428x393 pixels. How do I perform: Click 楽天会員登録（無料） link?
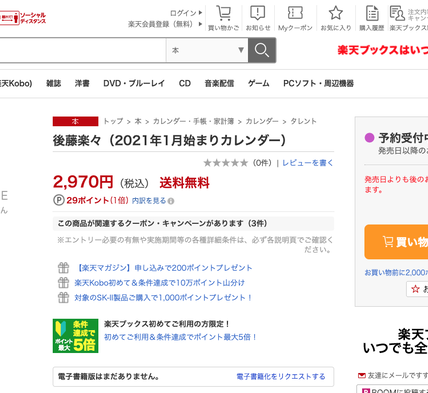(160, 24)
